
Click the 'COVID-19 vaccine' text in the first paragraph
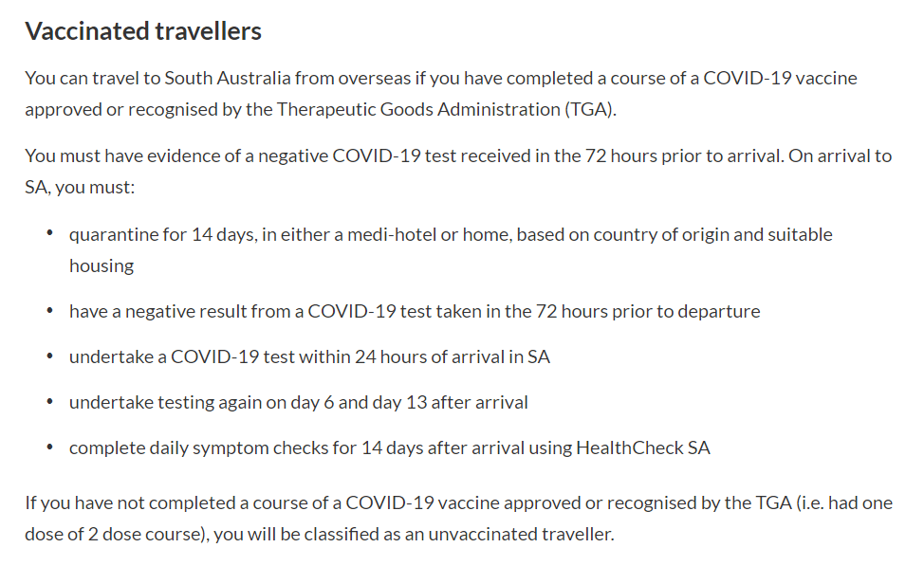pyautogui.click(x=780, y=79)
